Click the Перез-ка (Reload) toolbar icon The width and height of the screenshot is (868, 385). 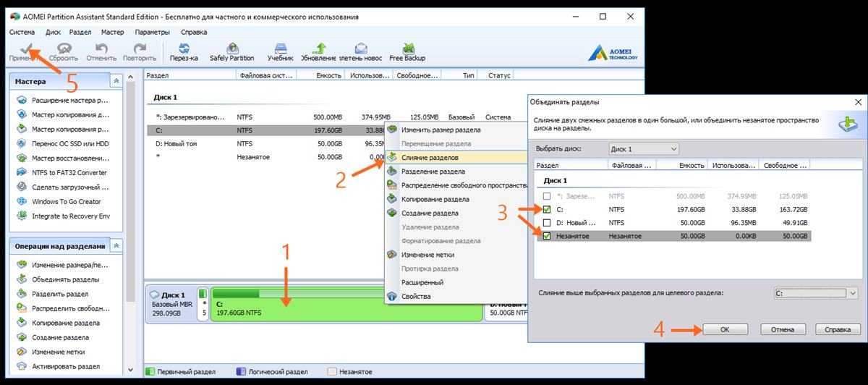184,51
